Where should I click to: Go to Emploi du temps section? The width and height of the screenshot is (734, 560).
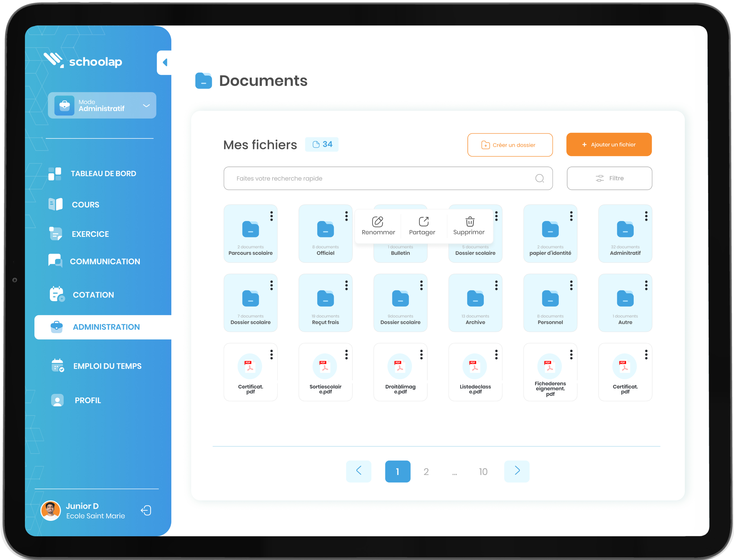point(107,366)
